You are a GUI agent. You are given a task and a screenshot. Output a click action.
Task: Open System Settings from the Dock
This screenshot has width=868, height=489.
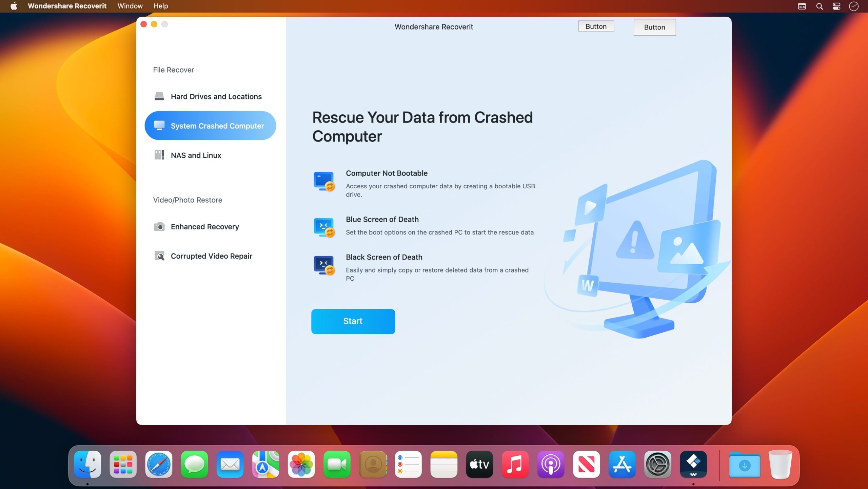tap(657, 464)
